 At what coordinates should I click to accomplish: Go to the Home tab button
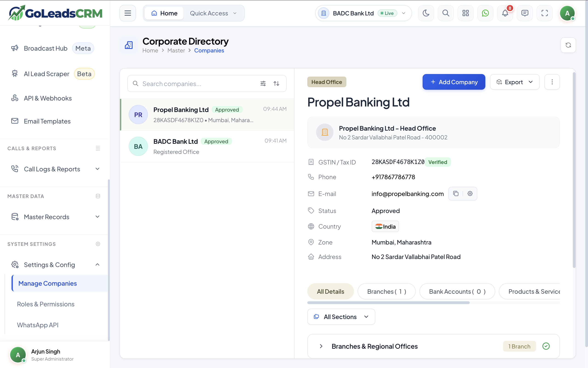point(164,13)
